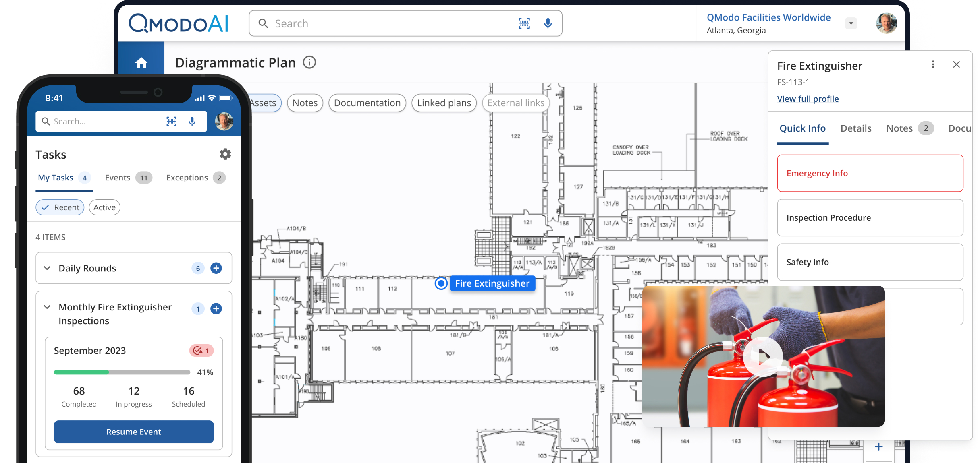Click the 'FS-113-1' asset ID
This screenshot has width=980, height=463.
coord(793,82)
